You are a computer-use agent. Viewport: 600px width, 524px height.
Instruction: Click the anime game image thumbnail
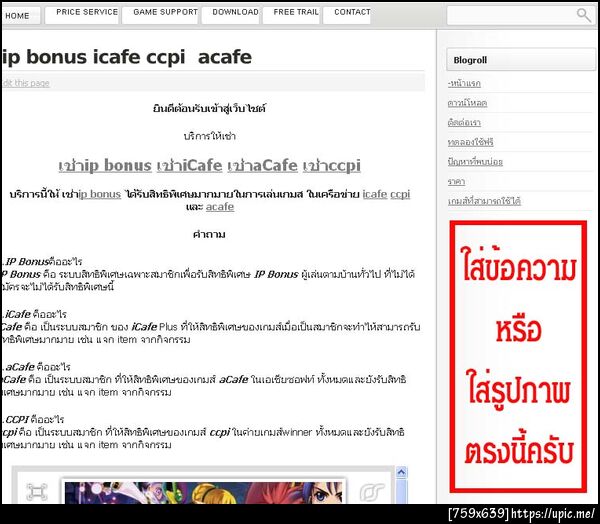[x=204, y=493]
